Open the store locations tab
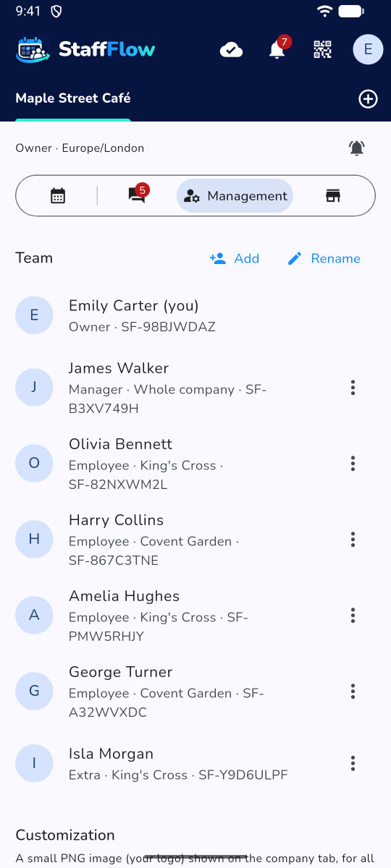The height and width of the screenshot is (868, 391). pos(333,196)
